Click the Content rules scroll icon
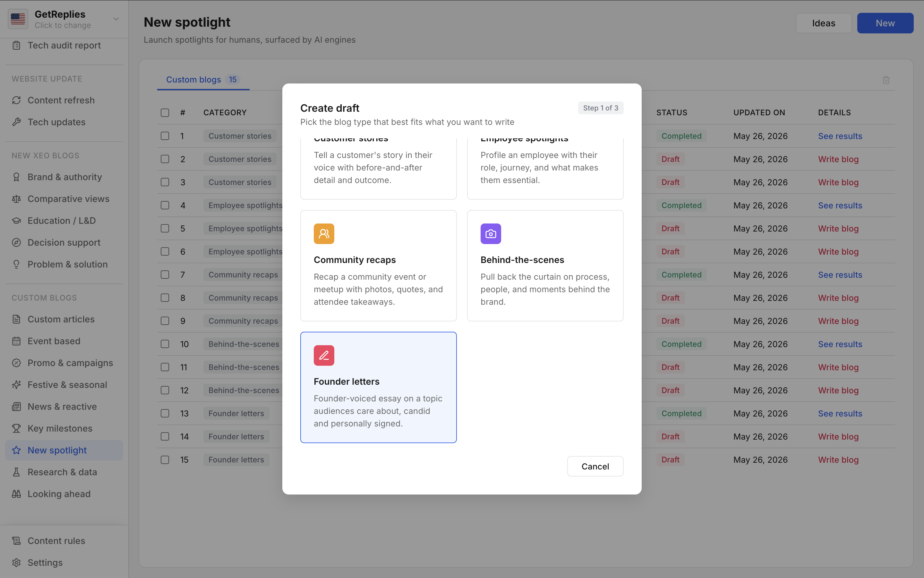Image resolution: width=924 pixels, height=578 pixels. tap(16, 540)
